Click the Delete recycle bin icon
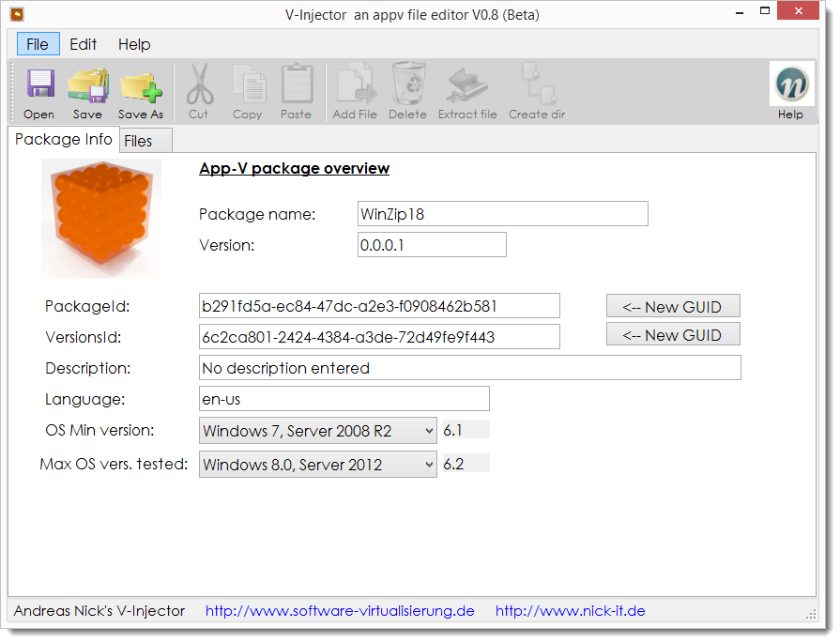 coord(409,83)
